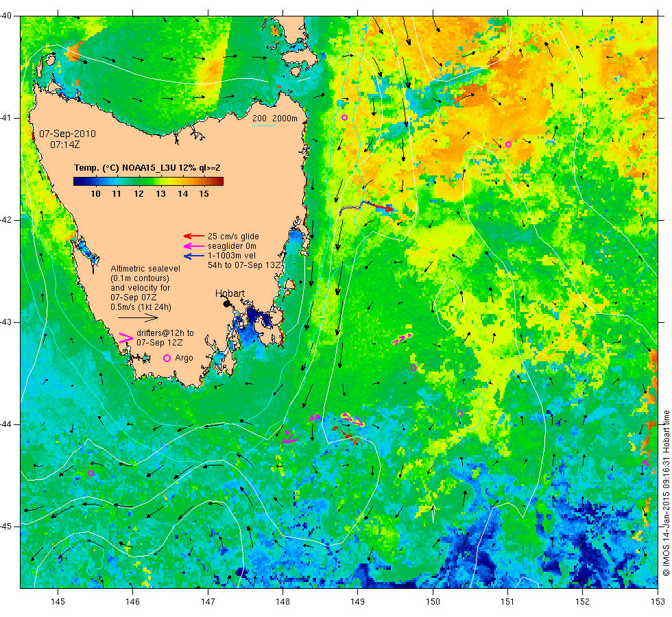Click the 'Argo' legend text
672x617 pixels.
184,358
